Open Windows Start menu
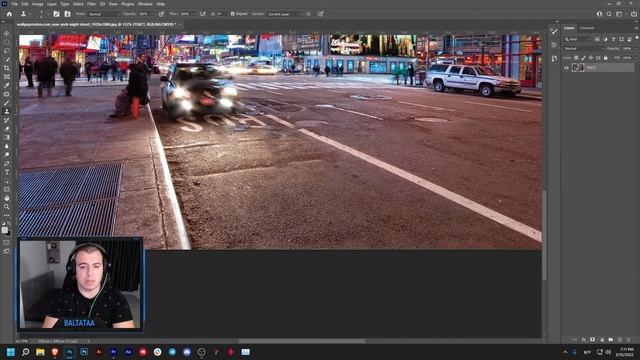 pyautogui.click(x=11, y=352)
